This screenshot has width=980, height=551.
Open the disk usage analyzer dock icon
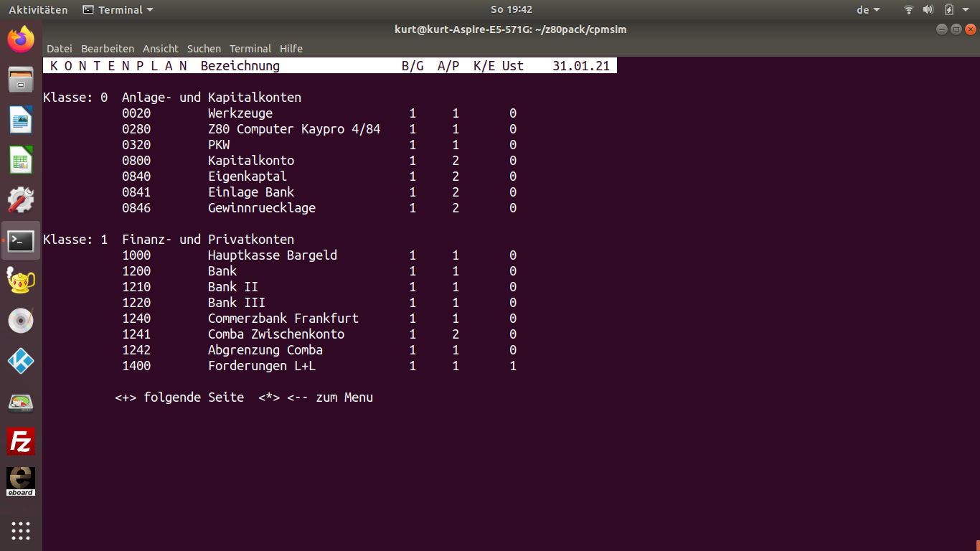[x=21, y=401]
